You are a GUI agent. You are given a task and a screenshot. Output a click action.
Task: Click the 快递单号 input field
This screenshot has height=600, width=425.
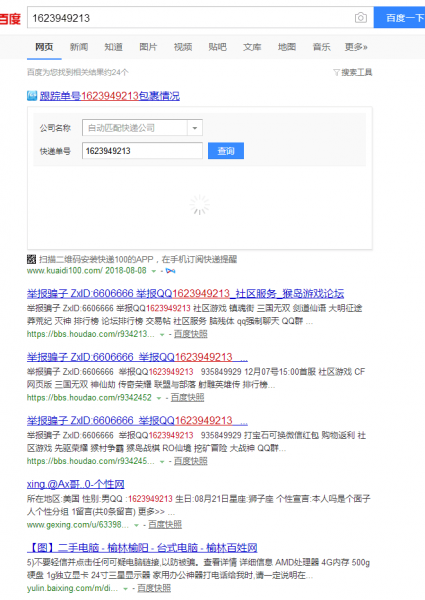click(142, 151)
